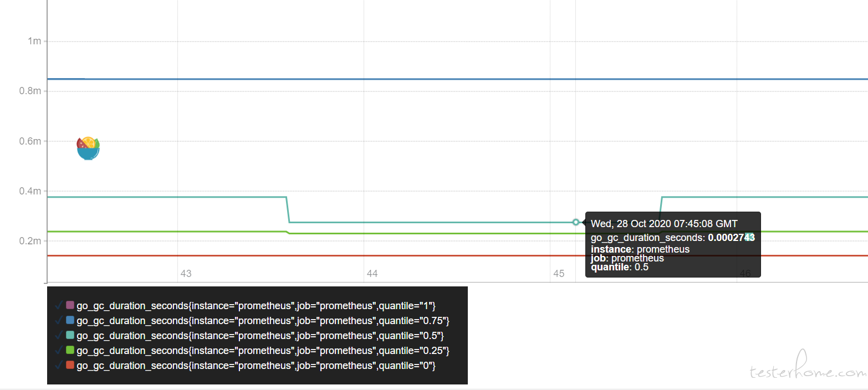Click the tooltip timestamp Wed, 28 Oct 2020
This screenshot has height=390, width=868.
click(x=664, y=224)
